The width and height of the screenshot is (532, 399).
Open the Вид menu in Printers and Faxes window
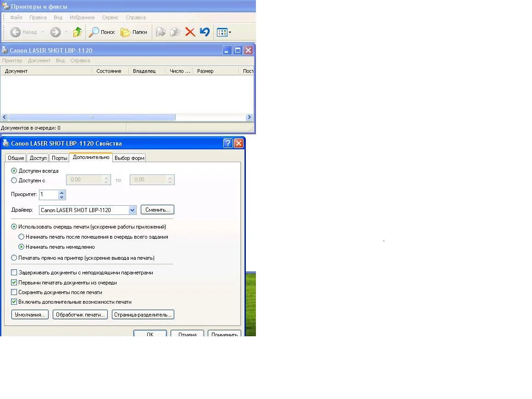(58, 17)
